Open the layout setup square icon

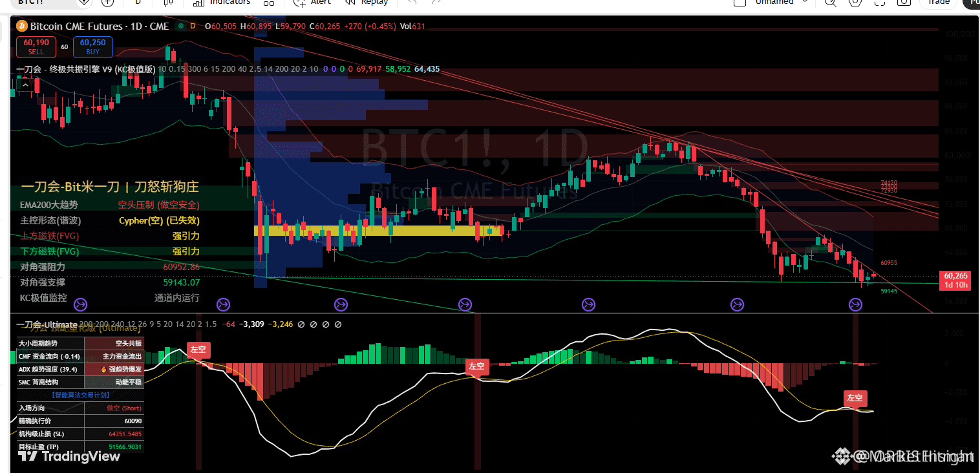740,2
